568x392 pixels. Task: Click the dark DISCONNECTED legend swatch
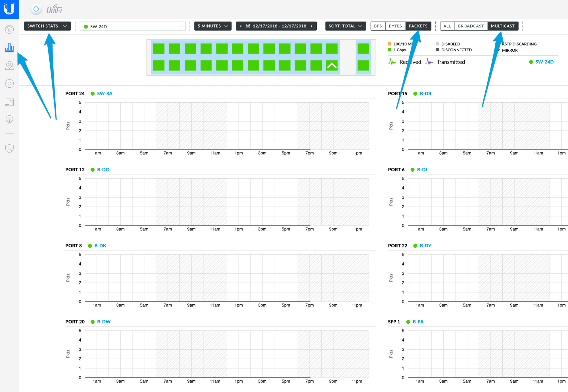click(x=437, y=50)
